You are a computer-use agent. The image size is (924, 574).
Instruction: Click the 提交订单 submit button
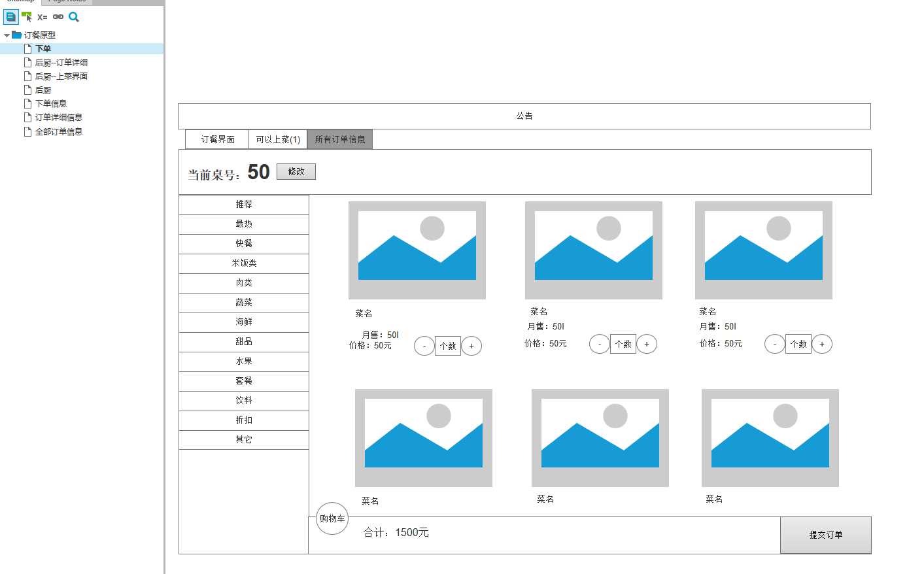826,535
